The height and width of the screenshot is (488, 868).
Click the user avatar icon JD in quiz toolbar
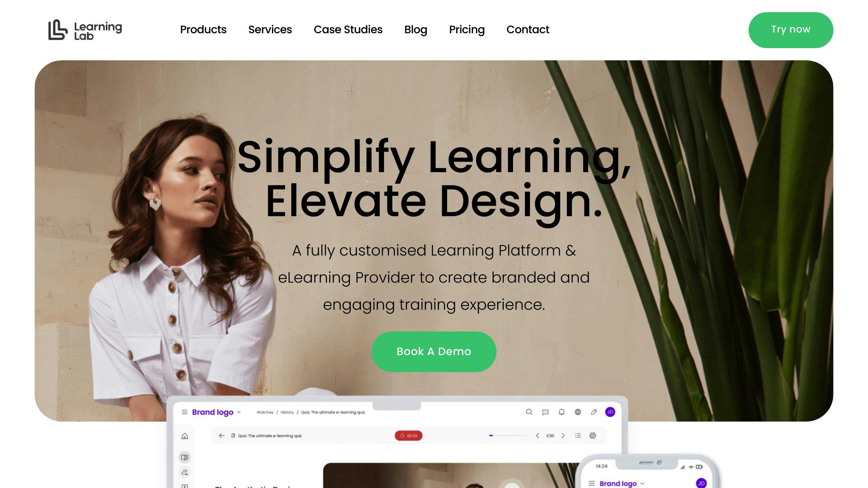coord(610,412)
